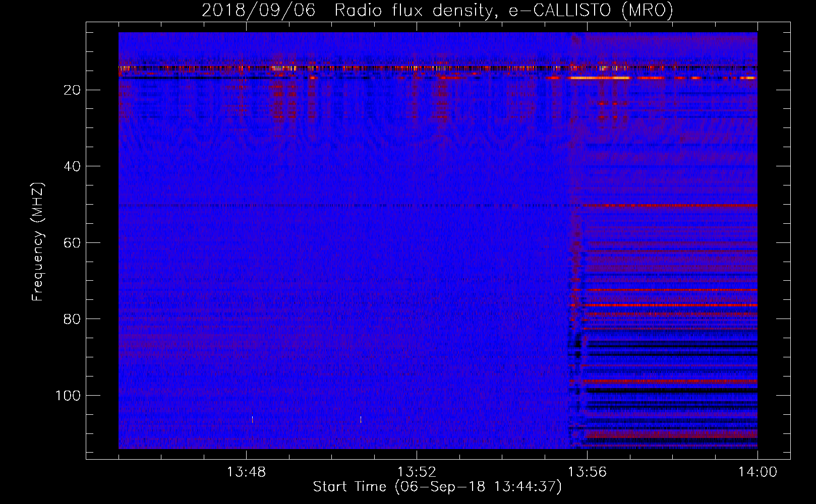Click the 60 MHz frequency tick label
The image size is (816, 504).
72,243
